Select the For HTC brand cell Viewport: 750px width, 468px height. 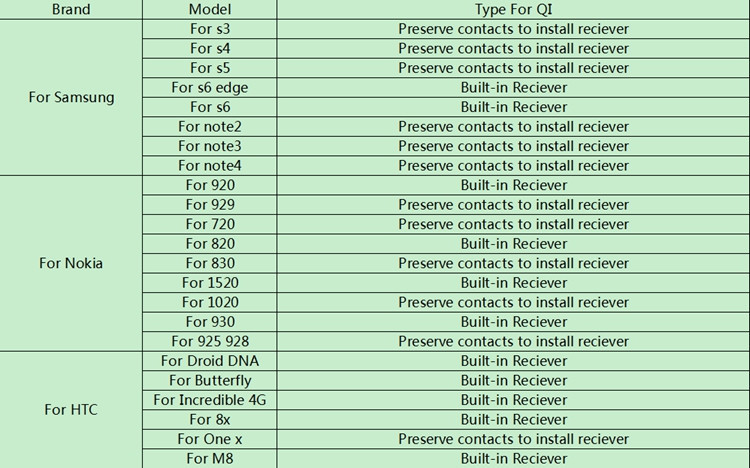(70, 410)
